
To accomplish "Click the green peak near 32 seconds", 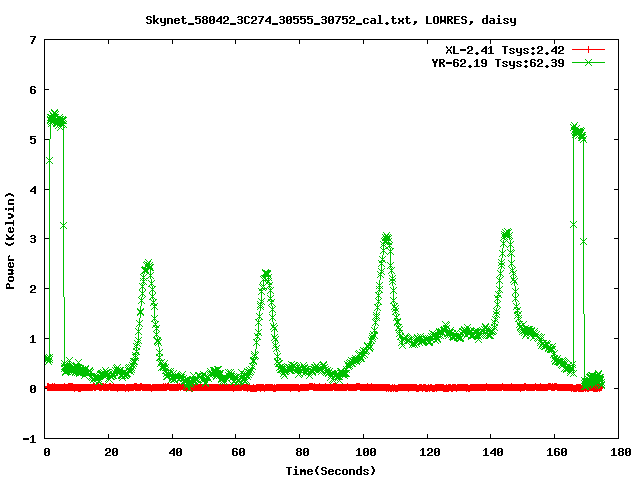I will 147,266.
